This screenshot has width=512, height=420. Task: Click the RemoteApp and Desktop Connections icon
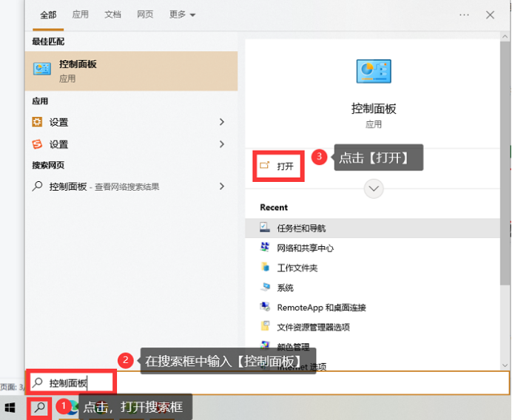(x=265, y=306)
